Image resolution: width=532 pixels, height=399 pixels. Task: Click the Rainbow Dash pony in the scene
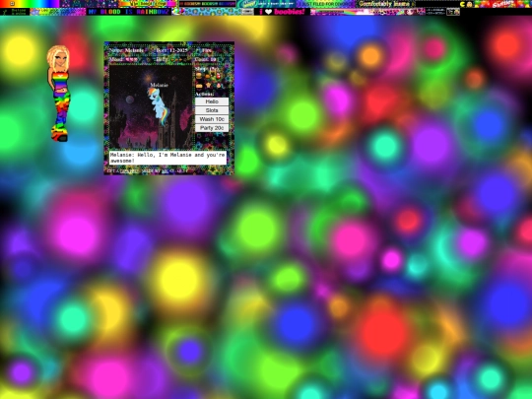point(158,106)
